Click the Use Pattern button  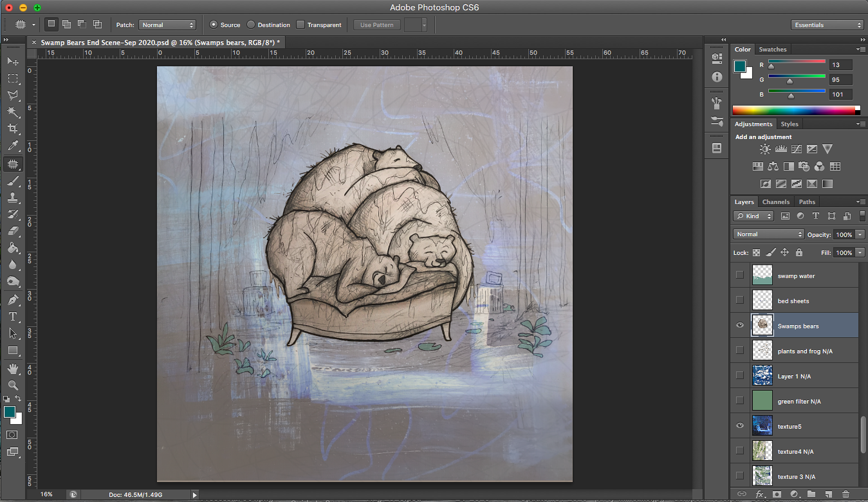click(x=377, y=25)
